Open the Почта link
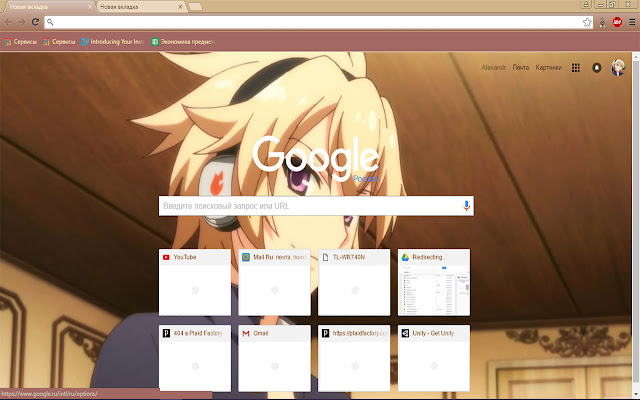 [520, 68]
